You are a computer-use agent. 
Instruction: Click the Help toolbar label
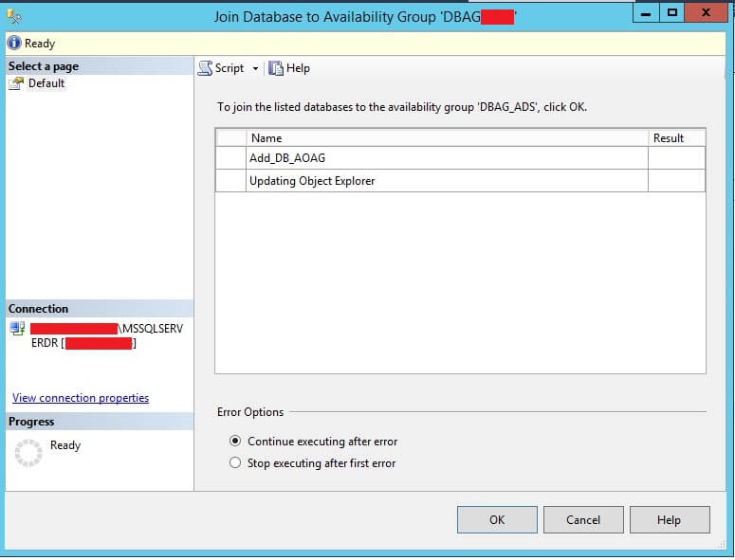coord(298,68)
